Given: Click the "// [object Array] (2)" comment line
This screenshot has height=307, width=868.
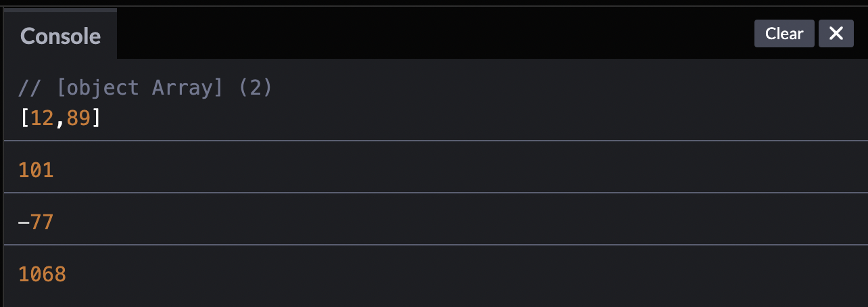Looking at the screenshot, I should coord(145,88).
